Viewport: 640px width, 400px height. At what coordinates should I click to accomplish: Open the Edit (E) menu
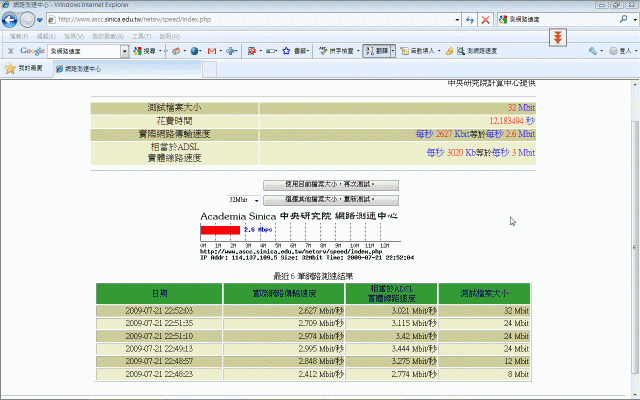(x=46, y=36)
